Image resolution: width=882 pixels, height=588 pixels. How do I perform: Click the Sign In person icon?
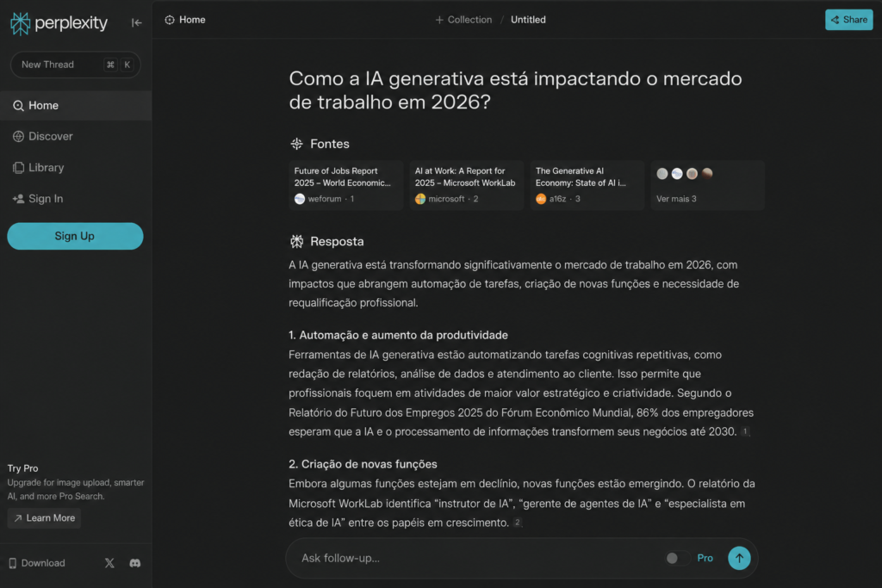coord(18,198)
